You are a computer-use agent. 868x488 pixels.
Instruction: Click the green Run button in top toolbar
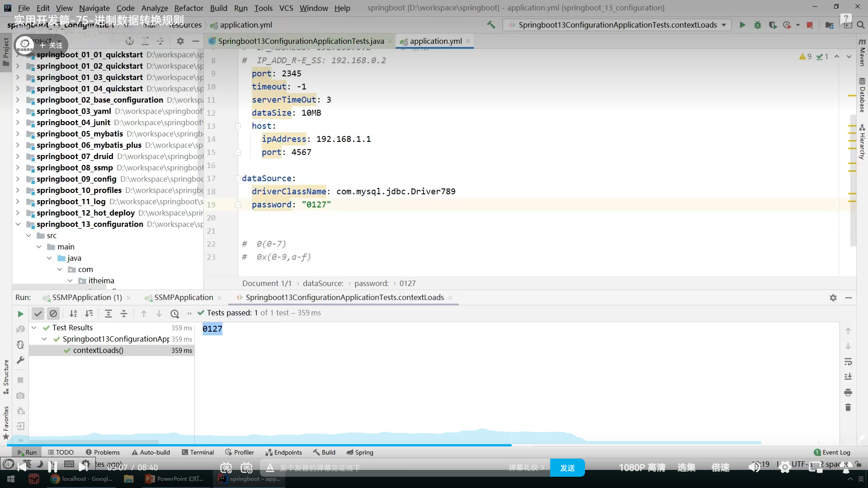(742, 25)
